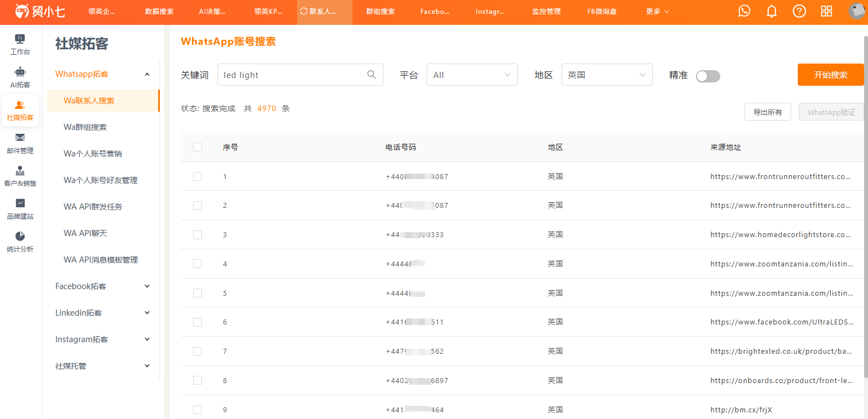868x419 pixels.
Task: Click the 导出所有 button
Action: [767, 112]
